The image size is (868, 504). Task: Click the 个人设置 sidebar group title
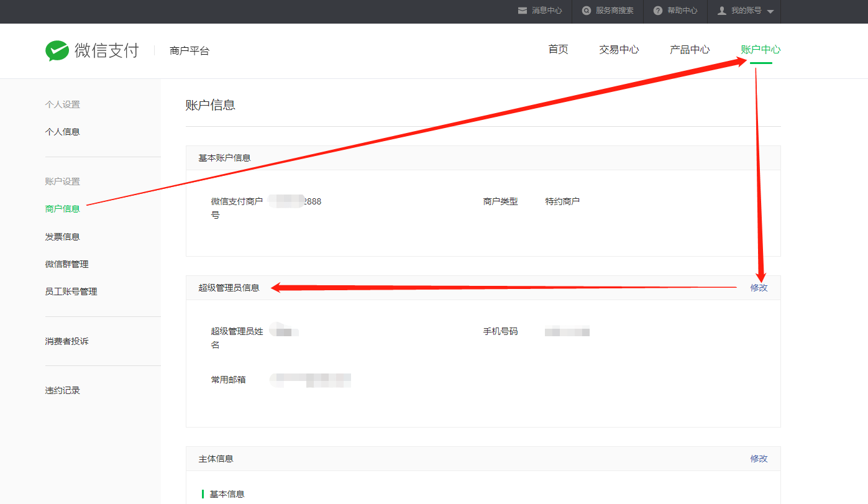63,104
